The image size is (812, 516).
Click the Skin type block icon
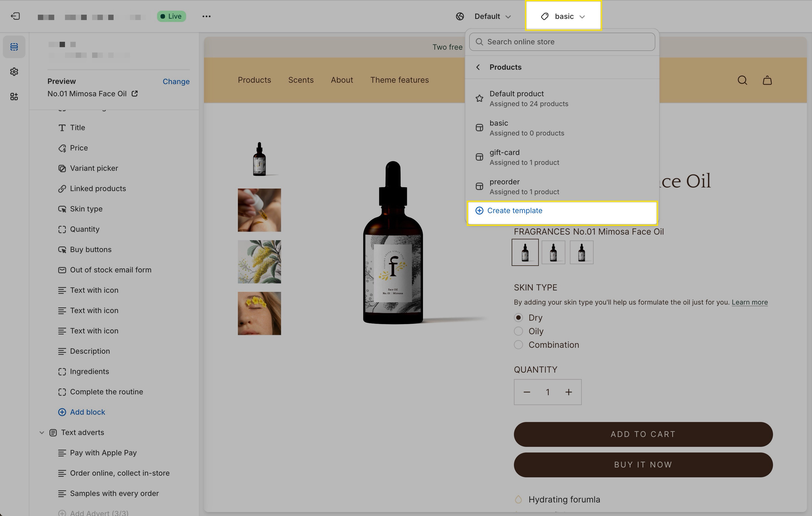62,209
